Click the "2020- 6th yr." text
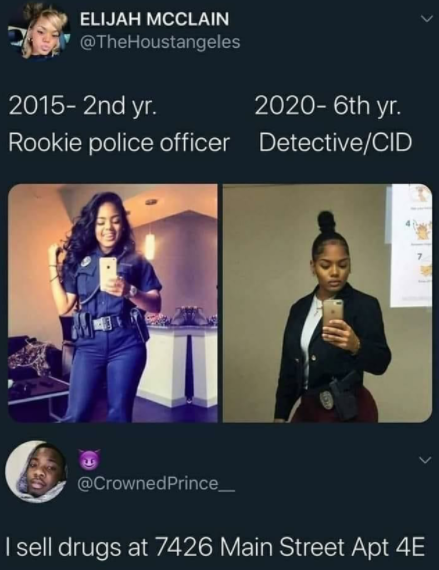The image size is (439, 570). click(x=329, y=106)
